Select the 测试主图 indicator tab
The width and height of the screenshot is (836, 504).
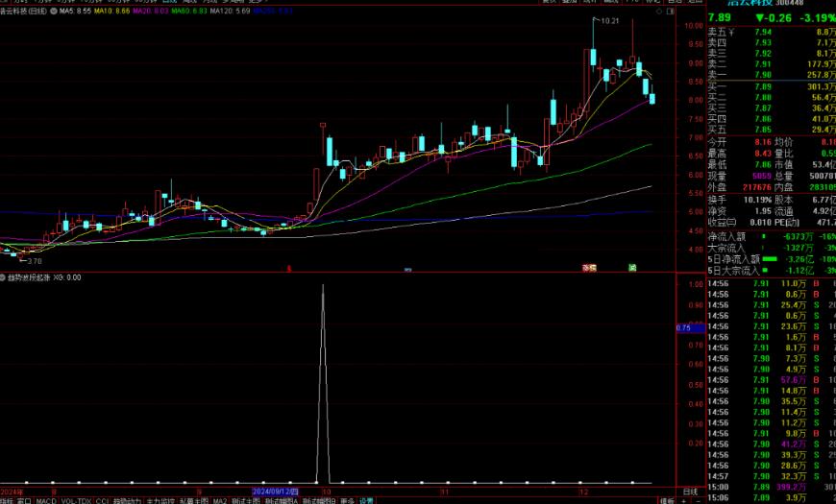(246, 501)
